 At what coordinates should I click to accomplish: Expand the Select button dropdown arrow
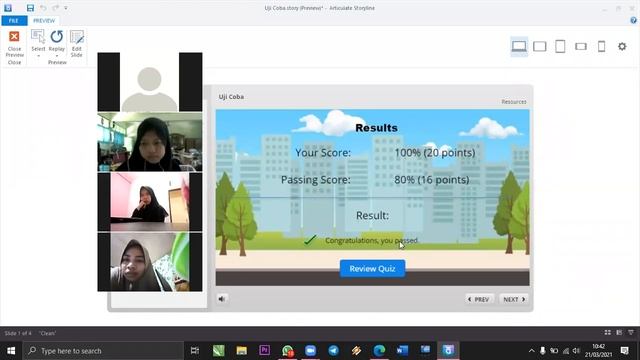(x=38, y=56)
